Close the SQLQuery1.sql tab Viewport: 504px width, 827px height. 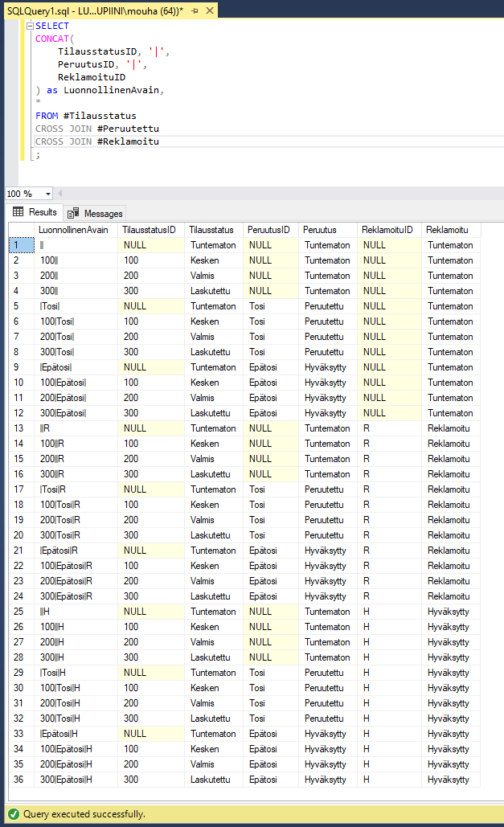point(210,10)
